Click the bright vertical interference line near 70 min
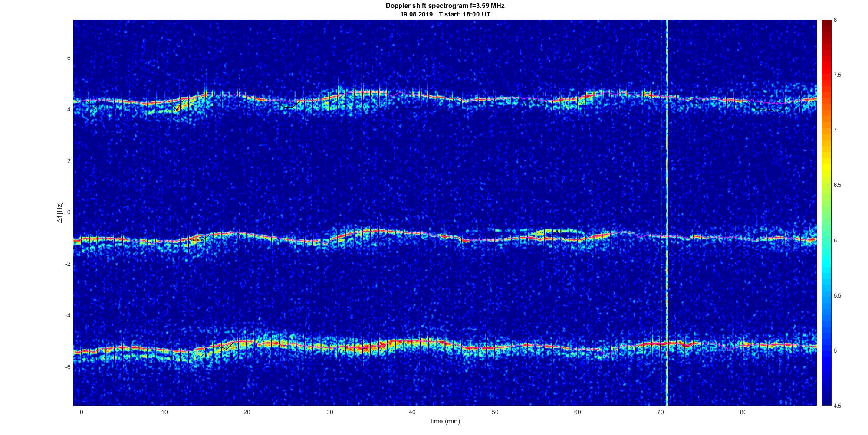Viewport: 868px width, 435px height. click(x=667, y=213)
